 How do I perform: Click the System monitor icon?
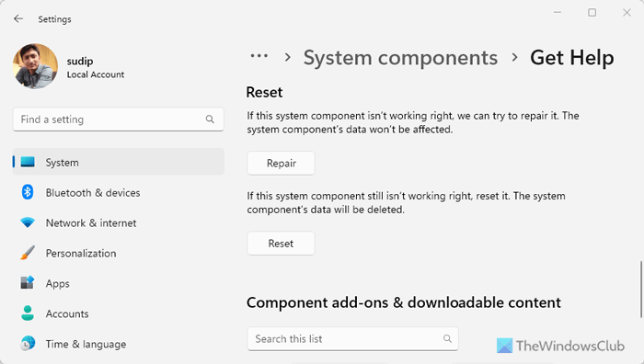(x=28, y=162)
